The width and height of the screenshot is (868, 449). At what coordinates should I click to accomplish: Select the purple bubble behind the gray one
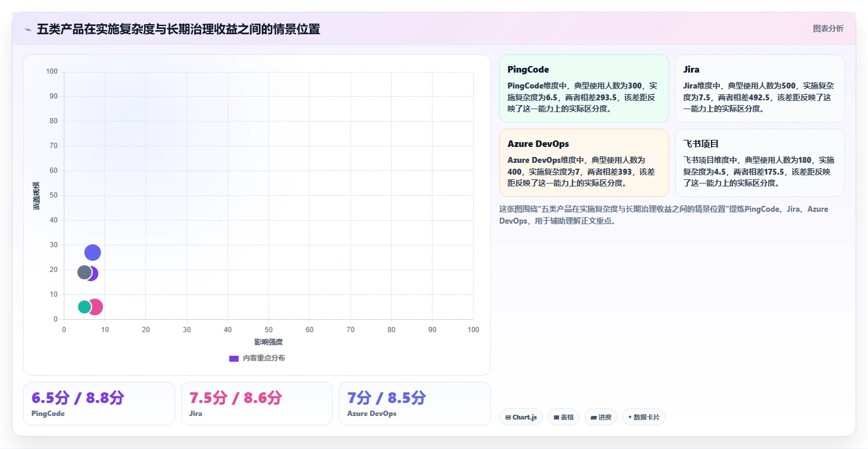coord(93,273)
